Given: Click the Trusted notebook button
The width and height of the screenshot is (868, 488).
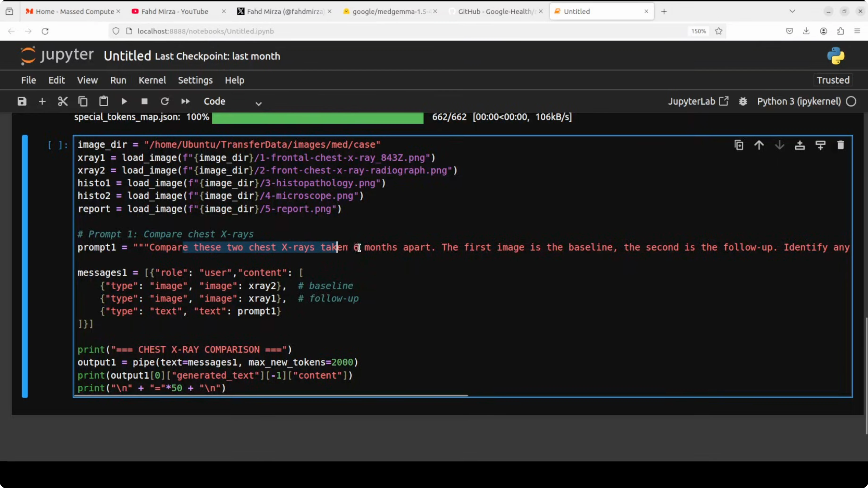Looking at the screenshot, I should coord(833,80).
